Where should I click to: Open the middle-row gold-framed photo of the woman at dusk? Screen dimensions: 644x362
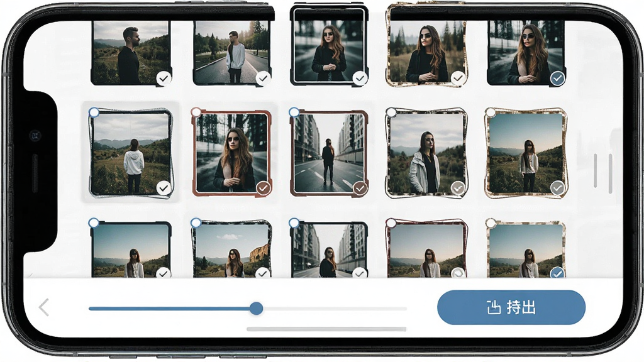(526, 153)
